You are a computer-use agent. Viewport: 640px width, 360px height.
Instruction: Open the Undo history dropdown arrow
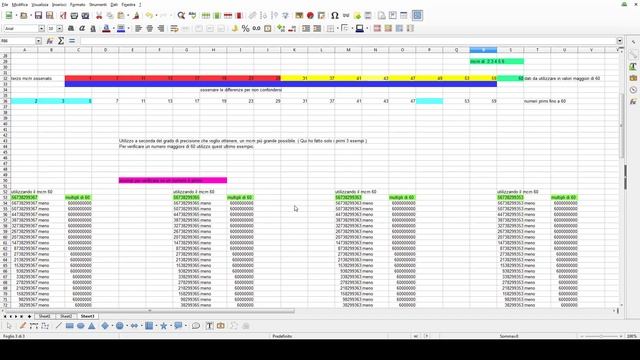click(x=156, y=16)
